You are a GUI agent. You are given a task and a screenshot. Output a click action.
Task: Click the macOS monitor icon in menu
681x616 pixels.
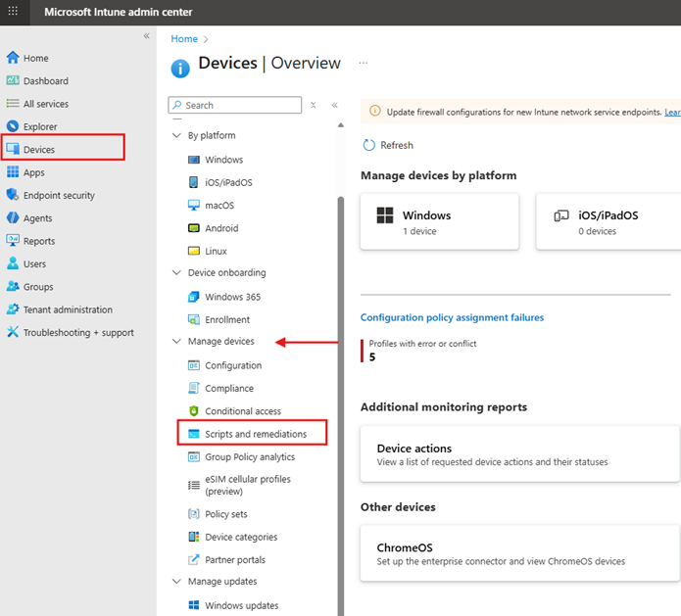coord(194,205)
